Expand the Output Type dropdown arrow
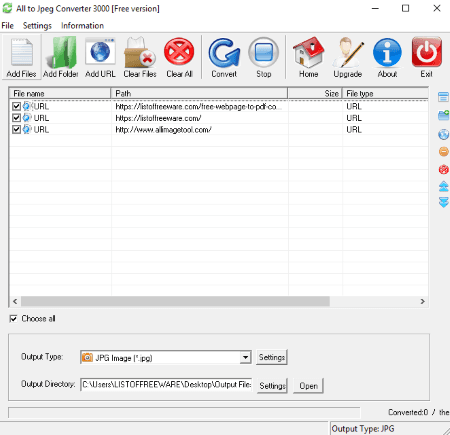 (x=245, y=358)
